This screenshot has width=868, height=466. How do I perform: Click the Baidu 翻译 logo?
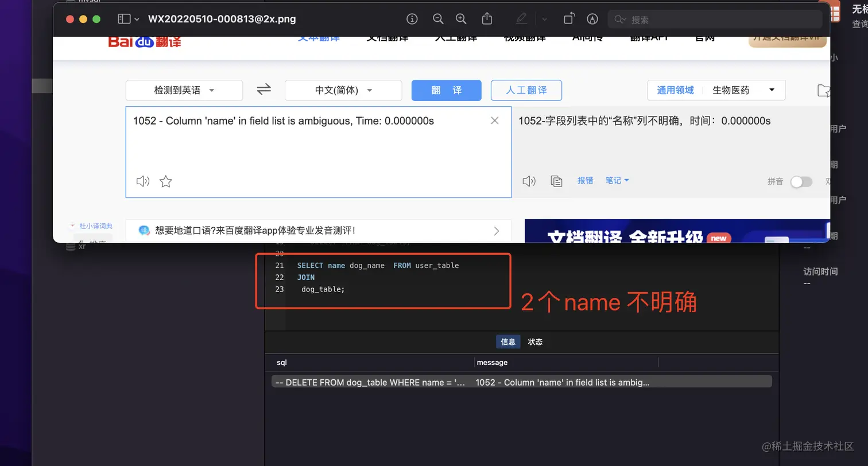point(145,41)
